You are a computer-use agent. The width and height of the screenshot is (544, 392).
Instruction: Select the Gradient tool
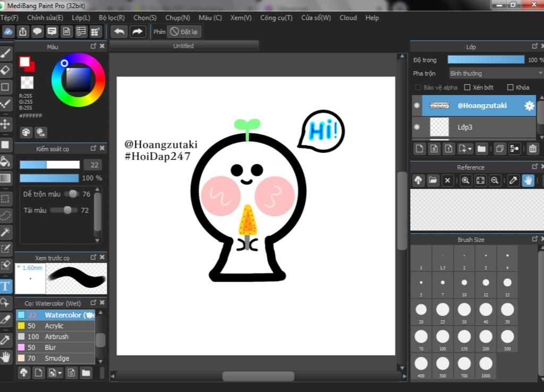click(5, 178)
